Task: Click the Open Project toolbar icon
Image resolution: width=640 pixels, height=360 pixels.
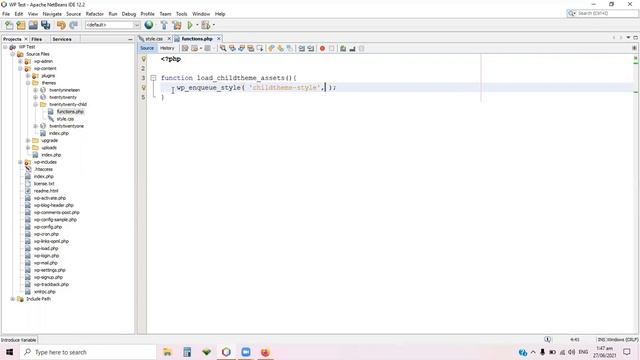Action: pos(33,25)
